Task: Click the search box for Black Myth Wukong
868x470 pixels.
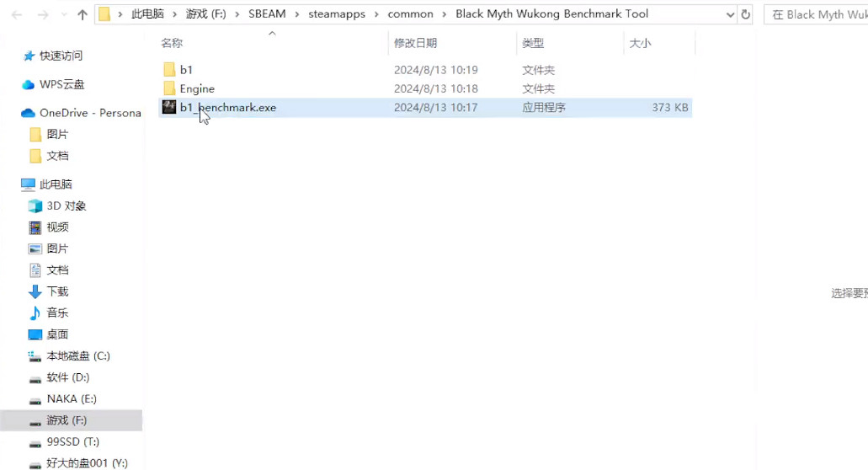Action: 818,14
